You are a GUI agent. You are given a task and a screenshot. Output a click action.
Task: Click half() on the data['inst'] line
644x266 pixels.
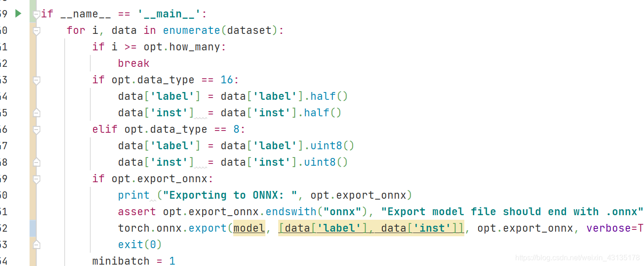click(x=323, y=113)
